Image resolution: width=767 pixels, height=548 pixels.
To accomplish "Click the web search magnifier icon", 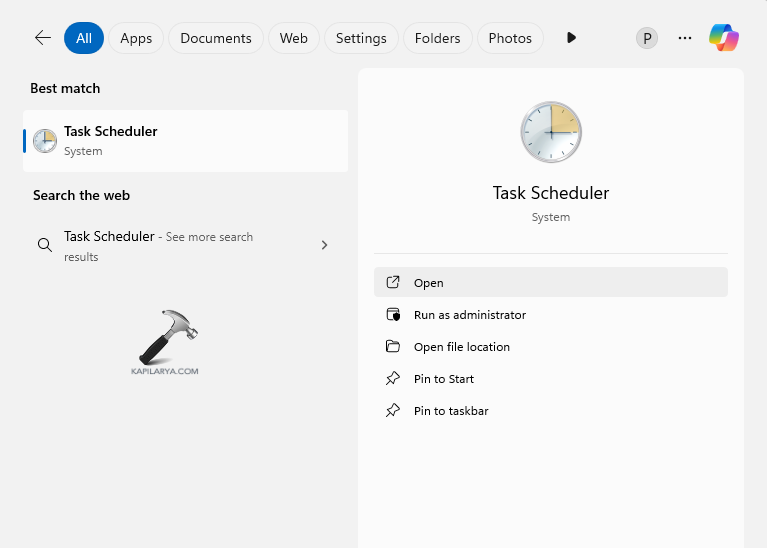I will 44,245.
